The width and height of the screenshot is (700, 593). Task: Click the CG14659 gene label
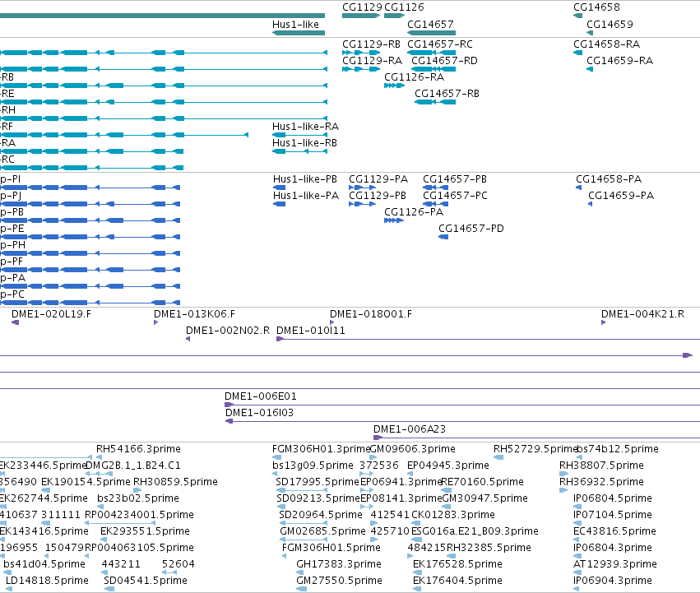coord(610,25)
